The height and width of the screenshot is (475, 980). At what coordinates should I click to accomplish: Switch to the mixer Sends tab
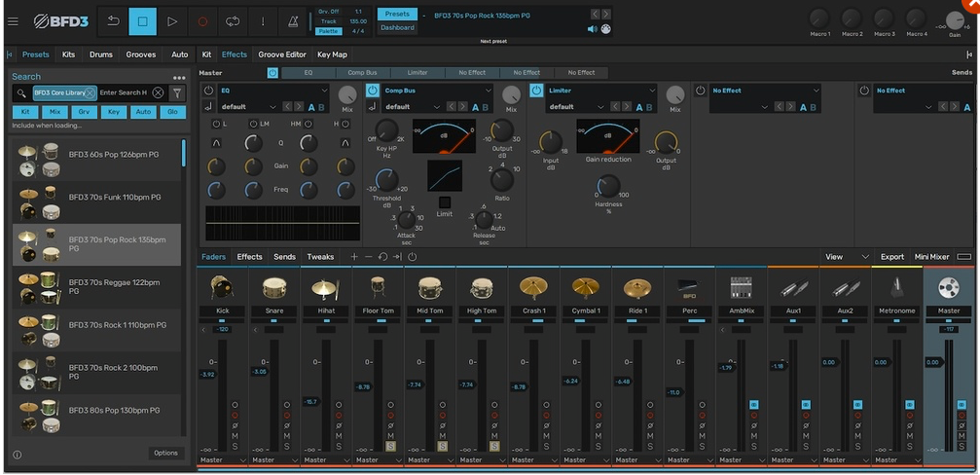coord(284,257)
